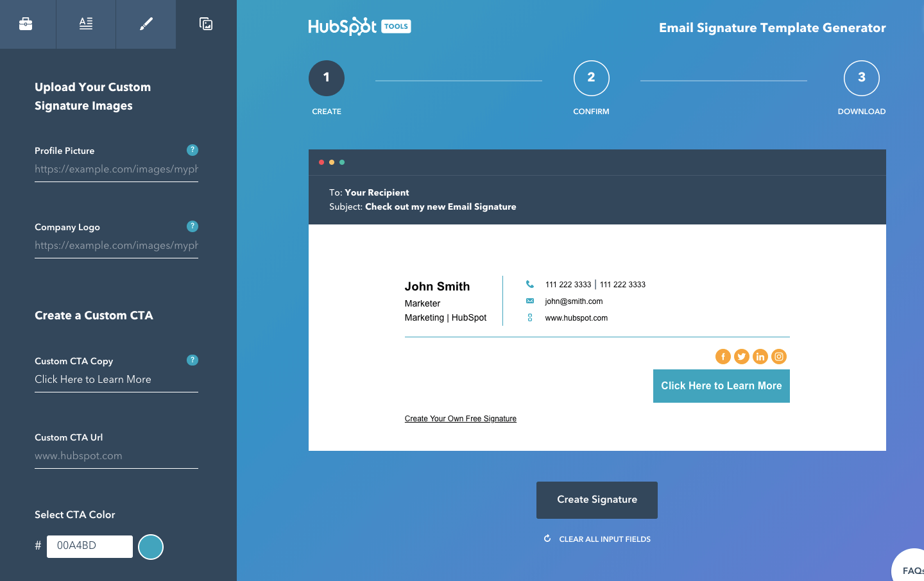Select the images tab icon
This screenshot has width=924, height=581.
206,24
